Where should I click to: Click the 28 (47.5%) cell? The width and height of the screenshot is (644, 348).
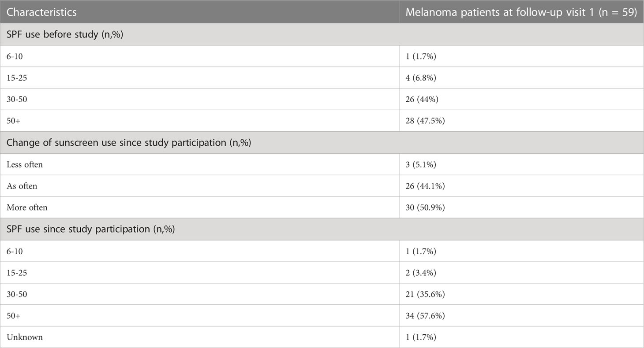click(x=425, y=121)
